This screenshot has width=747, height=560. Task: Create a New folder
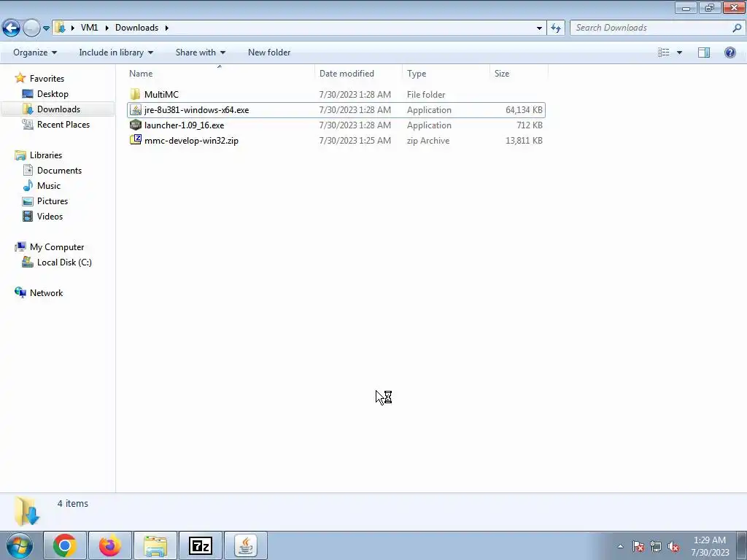[x=269, y=52]
